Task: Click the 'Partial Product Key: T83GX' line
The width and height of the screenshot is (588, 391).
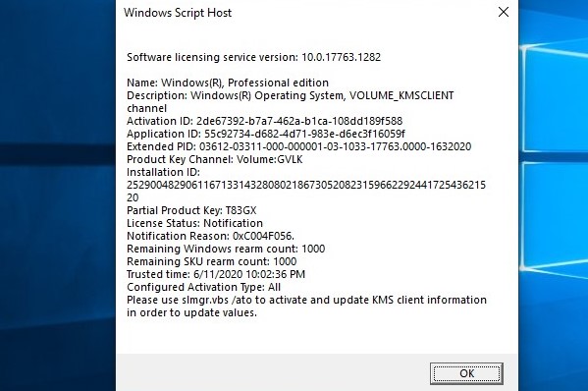Action: pos(191,210)
